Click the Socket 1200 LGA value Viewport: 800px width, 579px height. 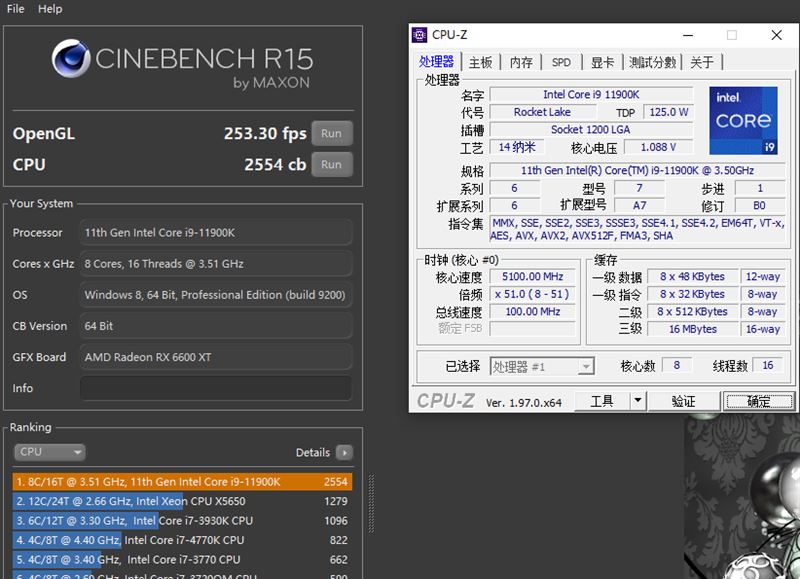(591, 130)
